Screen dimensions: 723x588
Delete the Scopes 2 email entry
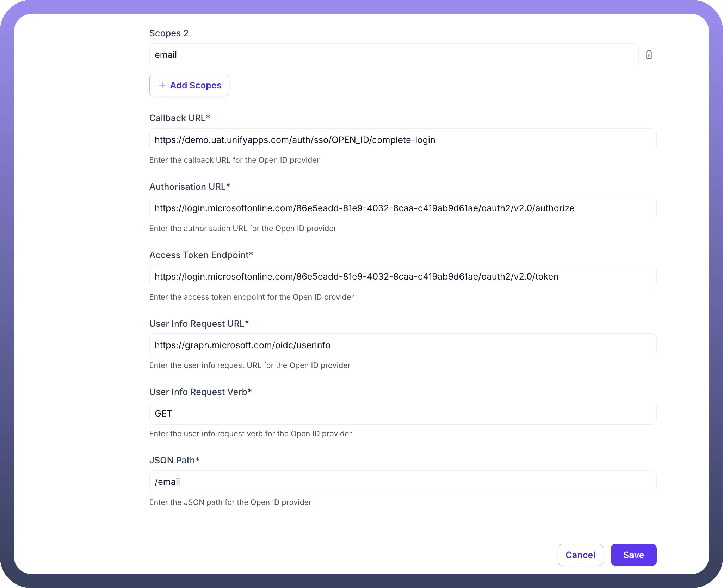649,55
